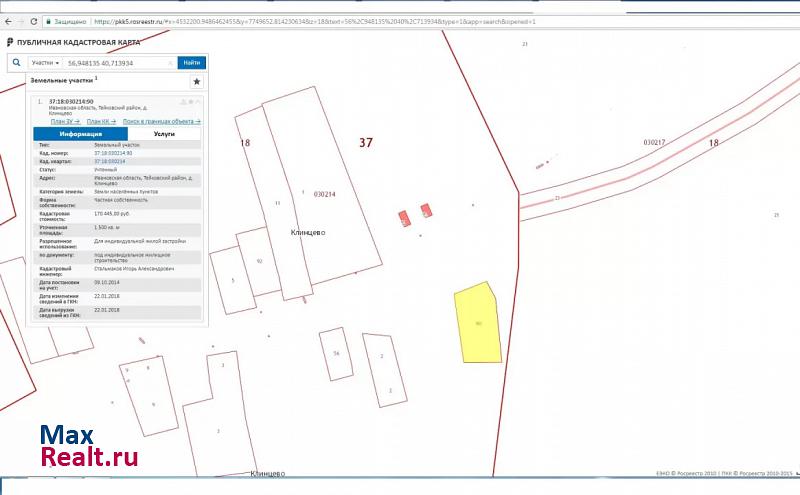Click the browser address bar URL
The image size is (800, 495).
pos(300,21)
